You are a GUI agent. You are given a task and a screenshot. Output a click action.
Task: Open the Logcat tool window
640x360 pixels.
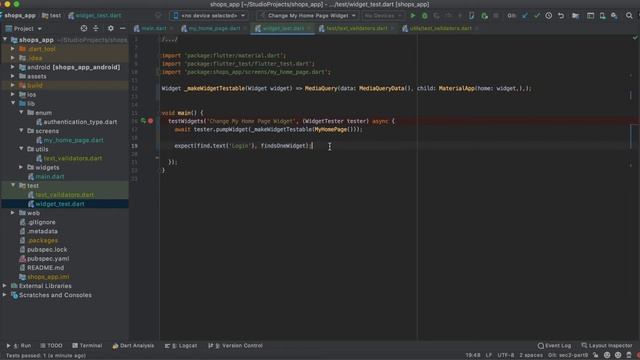tap(181, 346)
